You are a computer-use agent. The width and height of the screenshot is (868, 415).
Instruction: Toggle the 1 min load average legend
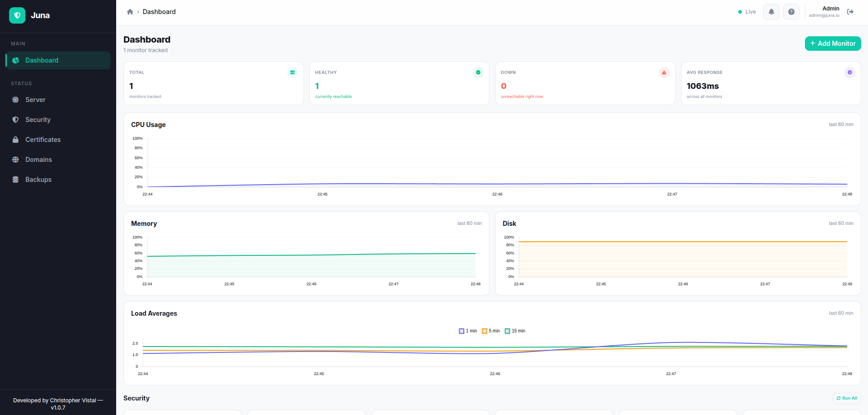point(468,331)
